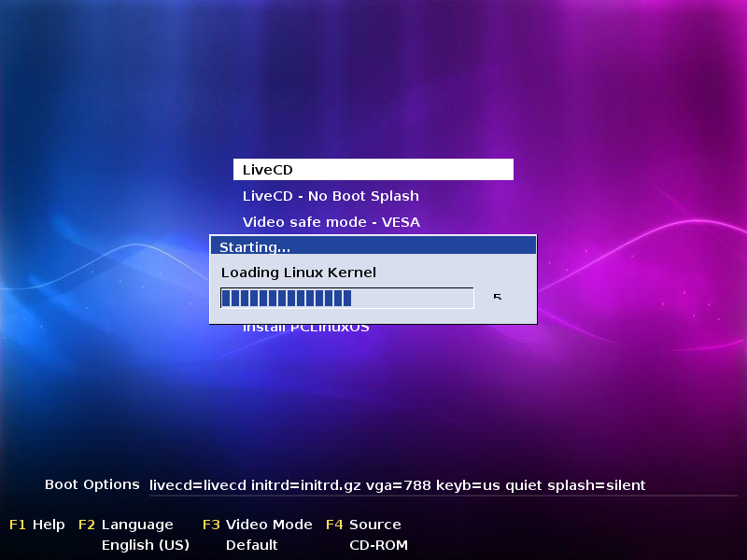Open F1 Help

pyautogui.click(x=37, y=525)
